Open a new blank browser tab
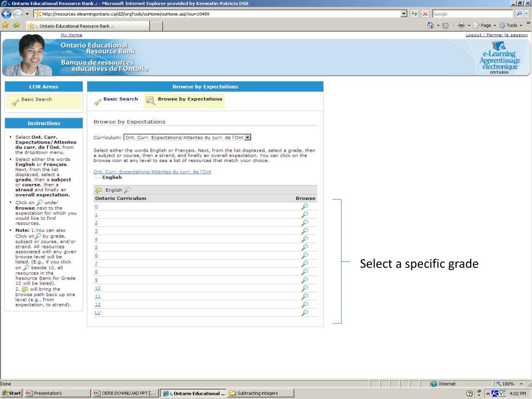The image size is (532, 399). [x=156, y=26]
